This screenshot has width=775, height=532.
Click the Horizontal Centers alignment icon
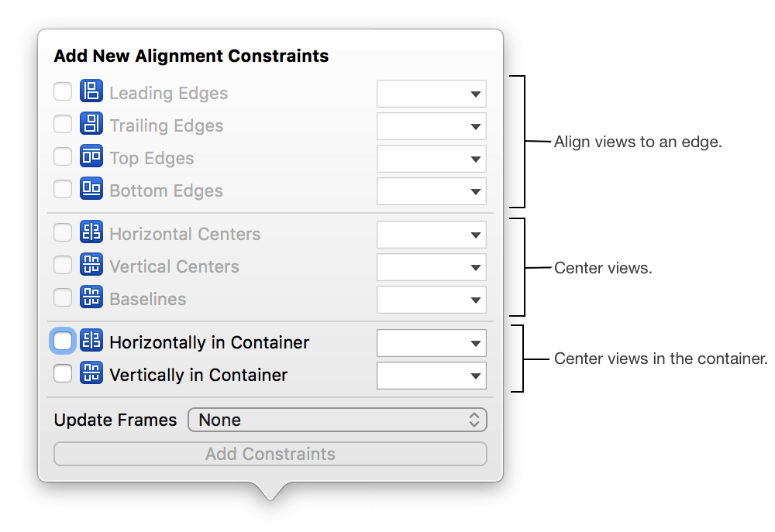(91, 233)
